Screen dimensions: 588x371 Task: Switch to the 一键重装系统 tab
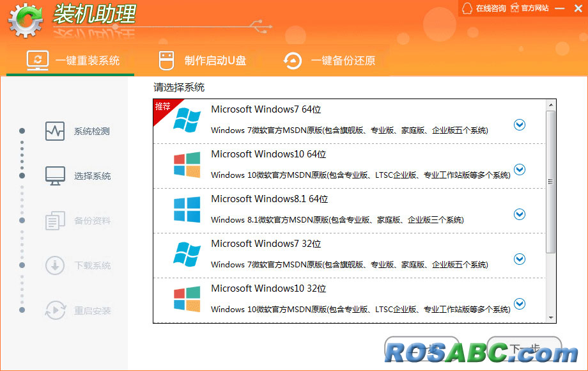[x=70, y=60]
